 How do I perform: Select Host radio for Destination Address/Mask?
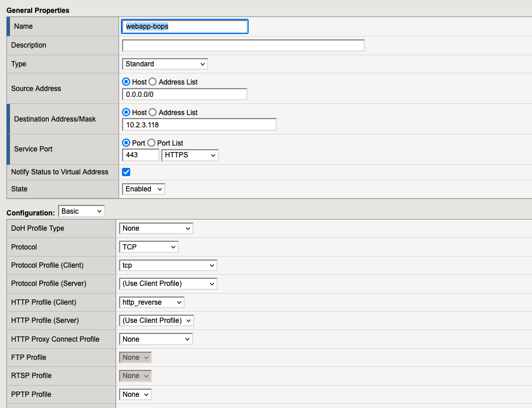point(126,112)
